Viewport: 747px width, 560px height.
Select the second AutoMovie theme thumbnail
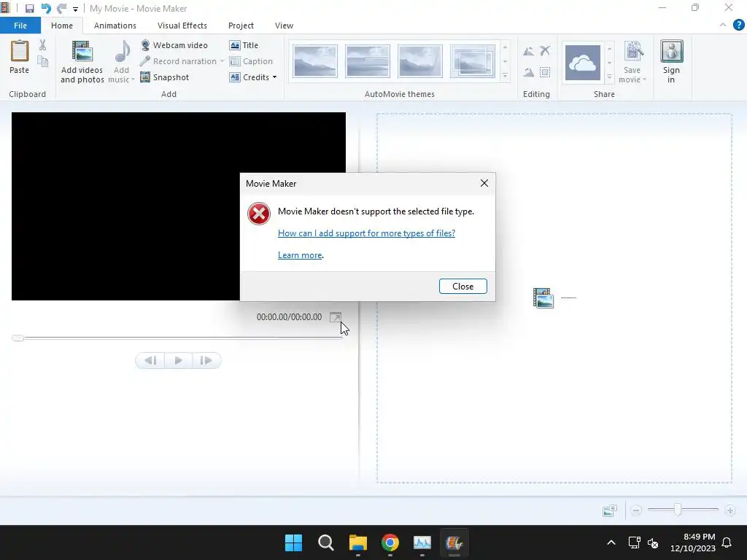pyautogui.click(x=368, y=61)
